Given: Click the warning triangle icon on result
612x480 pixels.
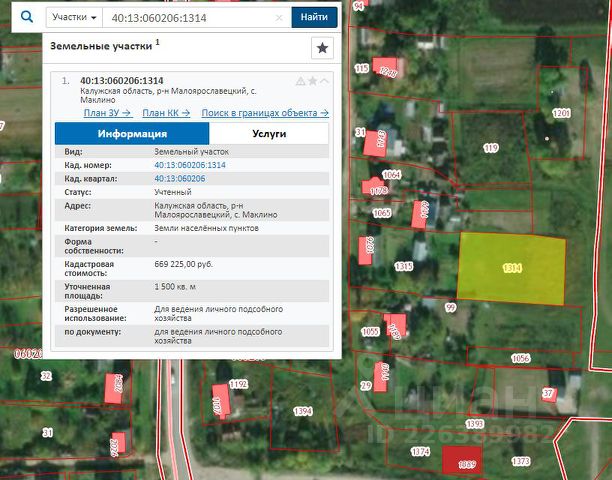Looking at the screenshot, I should point(300,81).
